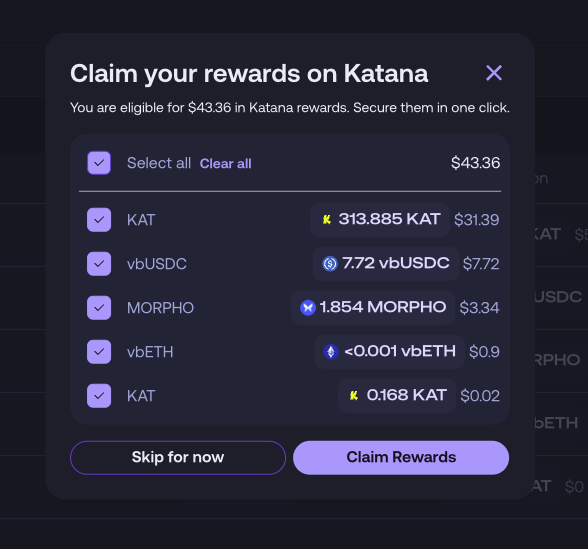
Task: Uncheck the 313.885 KAT reward checkbox
Action: 99,220
